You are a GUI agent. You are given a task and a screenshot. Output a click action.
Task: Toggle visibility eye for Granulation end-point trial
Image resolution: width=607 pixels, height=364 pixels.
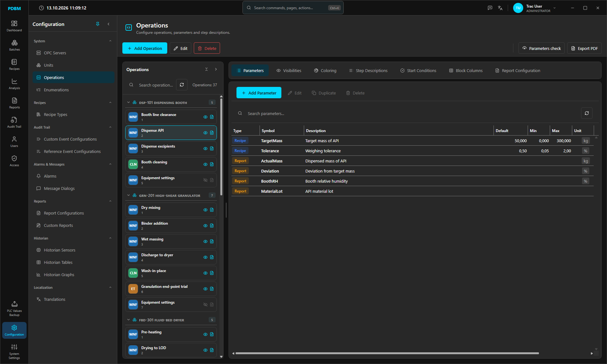coord(205,289)
